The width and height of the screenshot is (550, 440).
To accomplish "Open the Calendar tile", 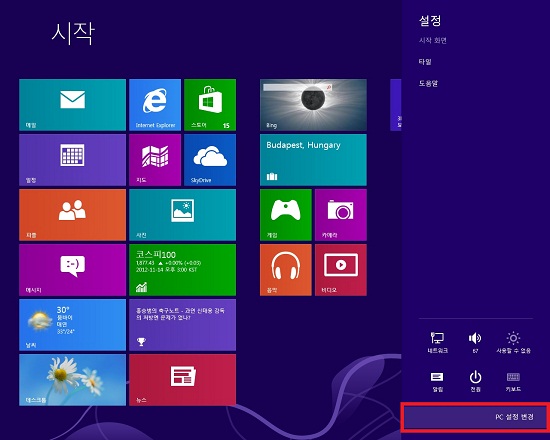I will (72, 160).
